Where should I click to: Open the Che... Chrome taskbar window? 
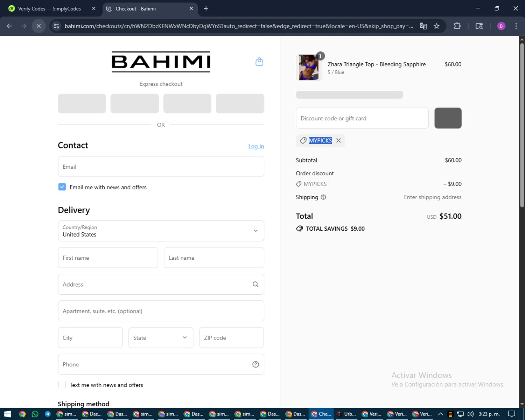tap(321, 414)
